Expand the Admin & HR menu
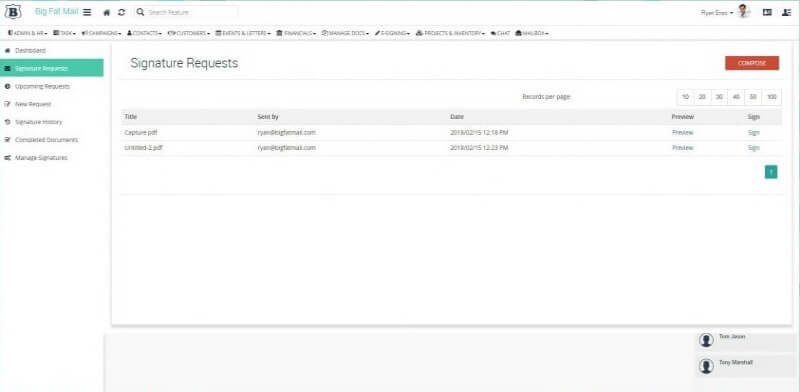 [28, 33]
